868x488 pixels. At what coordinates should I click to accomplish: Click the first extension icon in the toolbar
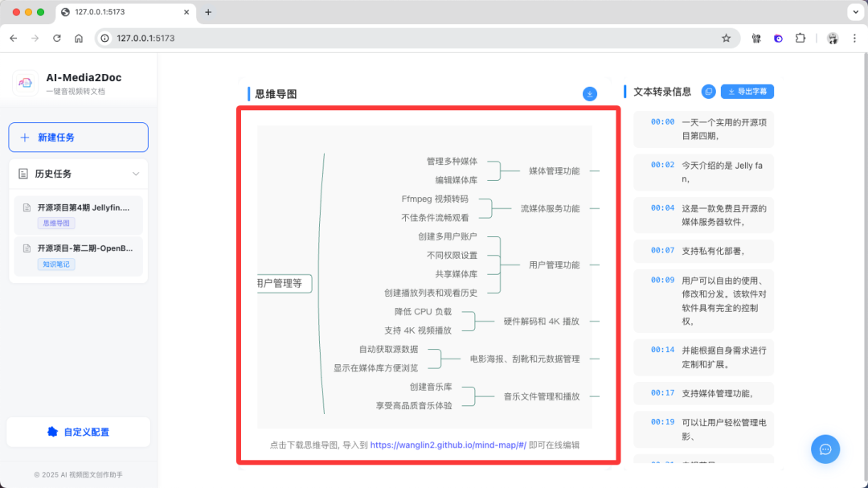pos(756,39)
